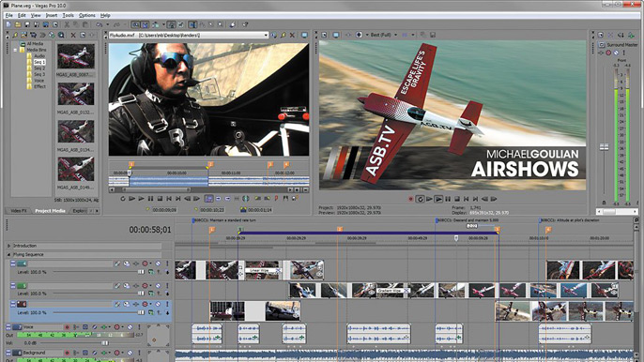Open the Edit menu
This screenshot has width=644, height=362.
point(22,15)
